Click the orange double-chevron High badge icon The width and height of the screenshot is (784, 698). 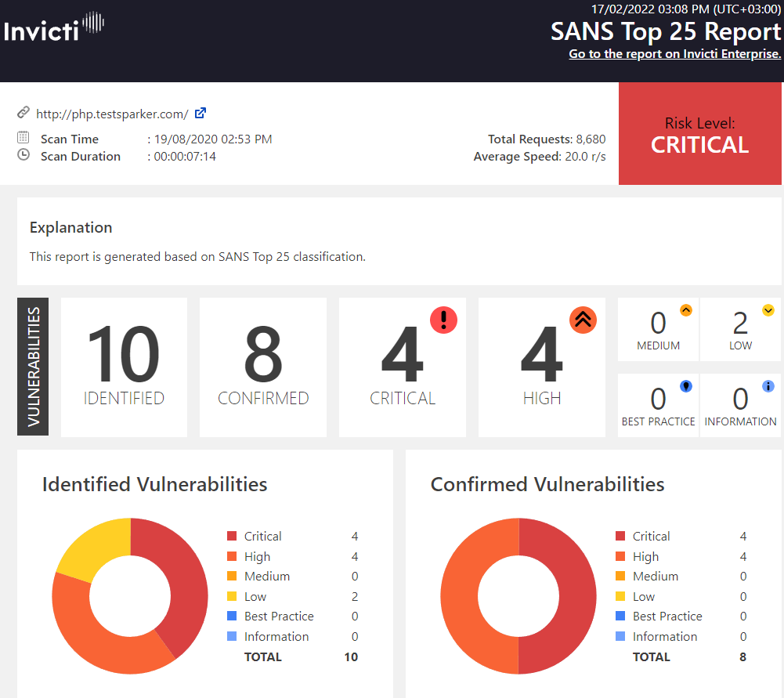coord(583,320)
